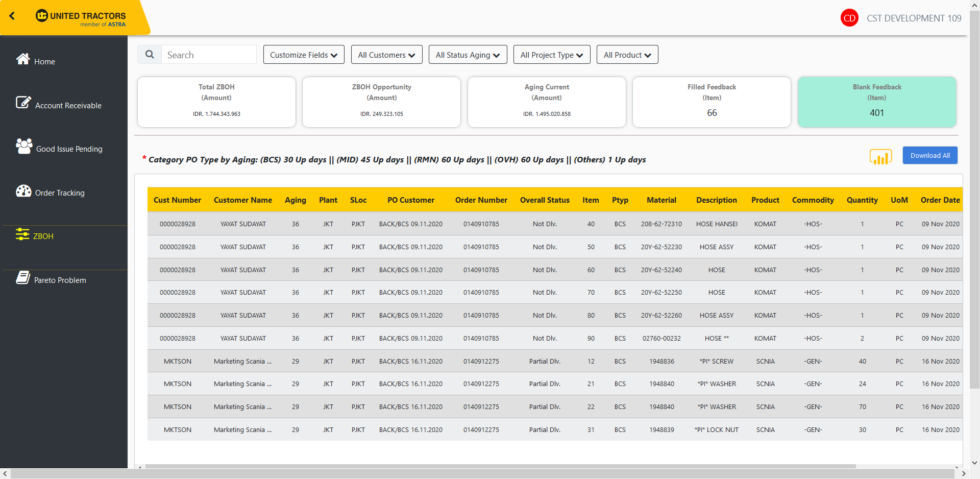Click the United Tractors logo
This screenshot has width=980, height=479.
[x=81, y=18]
